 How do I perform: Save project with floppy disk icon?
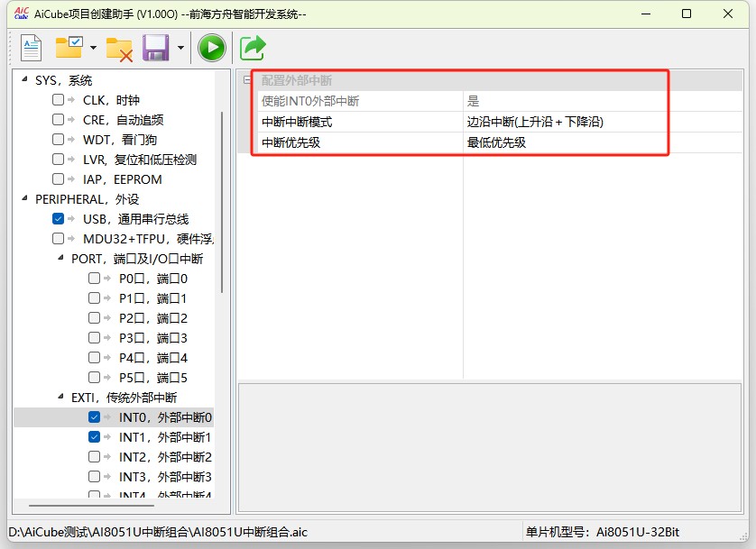156,48
